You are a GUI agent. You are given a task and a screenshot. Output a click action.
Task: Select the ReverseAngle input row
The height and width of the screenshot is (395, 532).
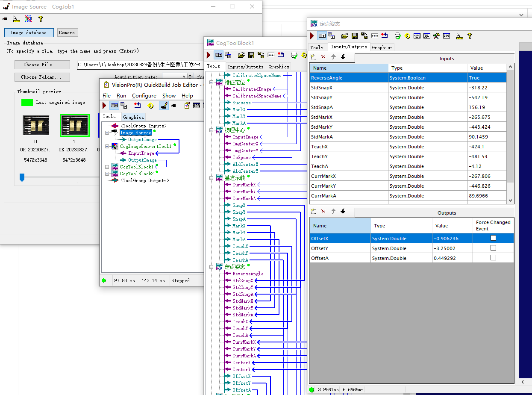[x=408, y=78]
